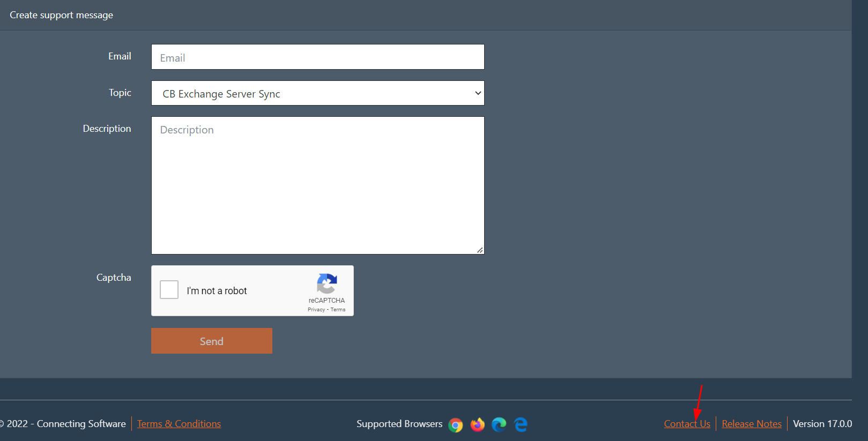The width and height of the screenshot is (868, 441).
Task: Click the Email field label
Action: coord(120,56)
